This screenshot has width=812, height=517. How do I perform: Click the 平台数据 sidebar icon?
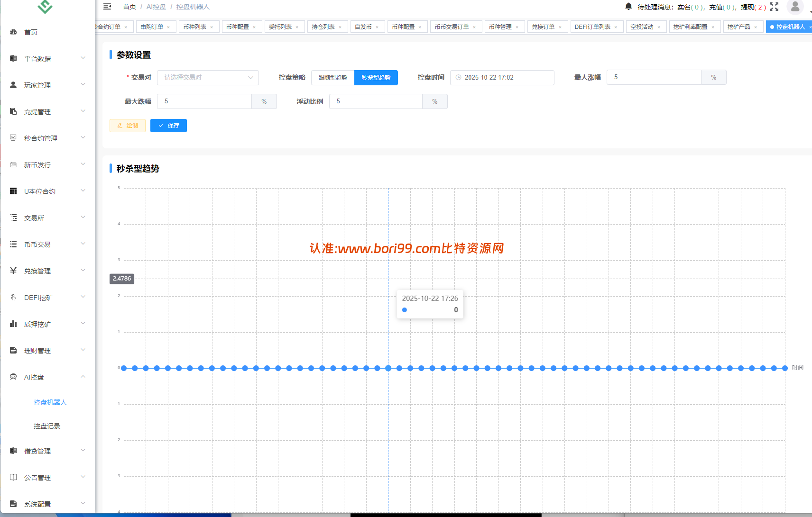[x=13, y=58]
